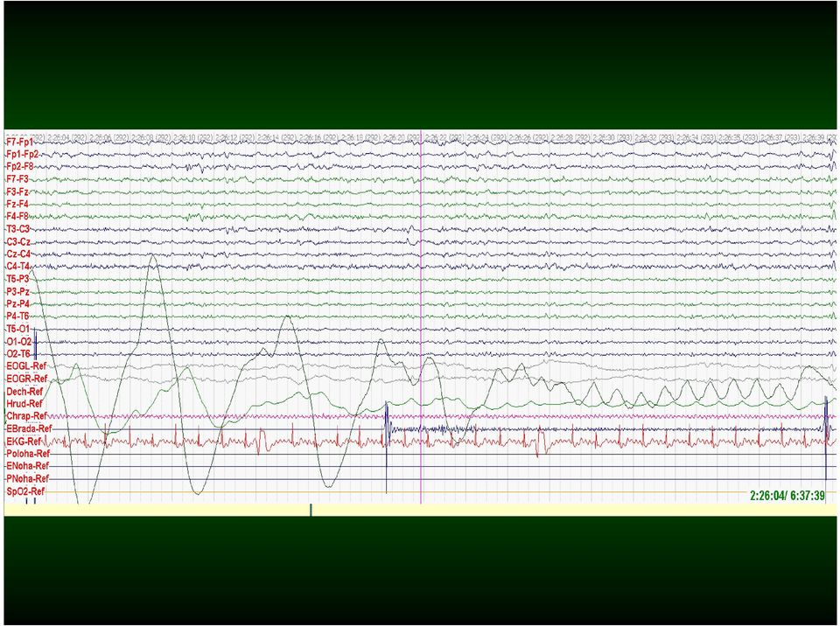
Task: Select the PNoha-Ref channel label
Action: tap(27, 479)
